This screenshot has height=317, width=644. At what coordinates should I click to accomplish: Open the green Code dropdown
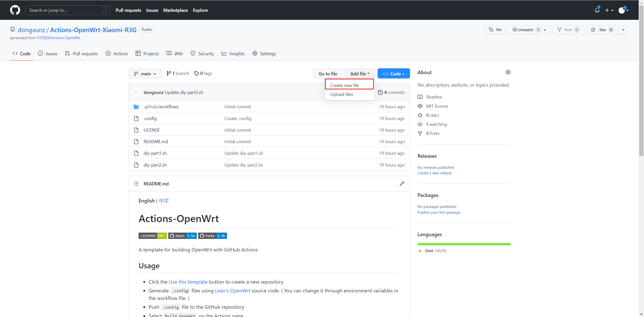393,74
